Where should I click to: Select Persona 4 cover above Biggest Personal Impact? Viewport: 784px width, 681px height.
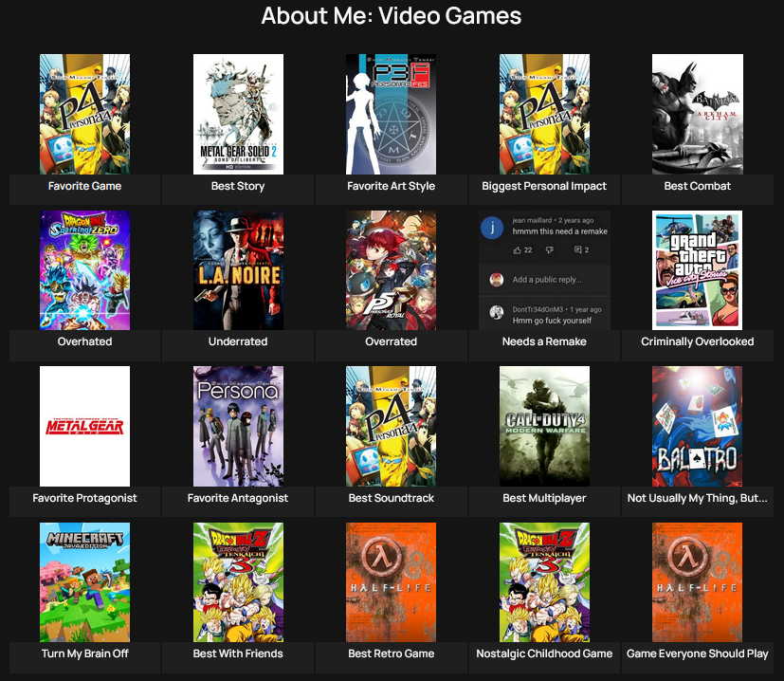tap(544, 114)
